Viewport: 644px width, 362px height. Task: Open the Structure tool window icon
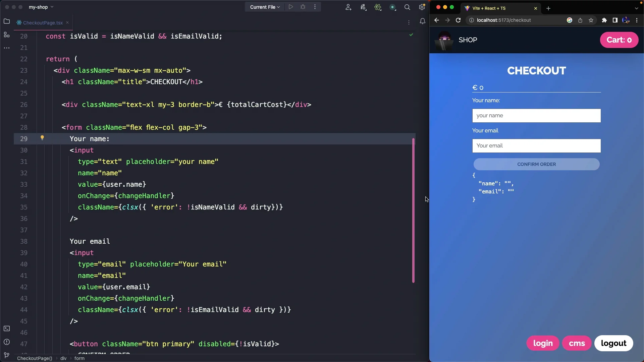coord(7,35)
